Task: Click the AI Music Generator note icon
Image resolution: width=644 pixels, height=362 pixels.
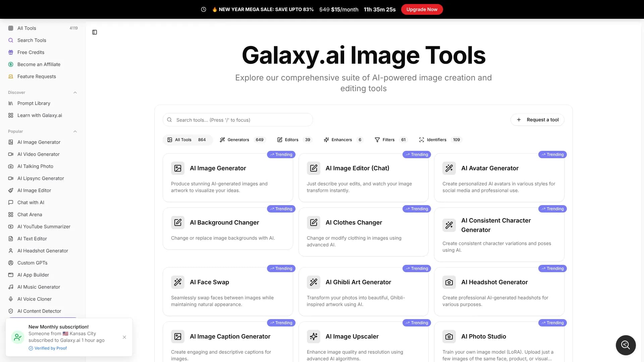Action: click(x=11, y=287)
